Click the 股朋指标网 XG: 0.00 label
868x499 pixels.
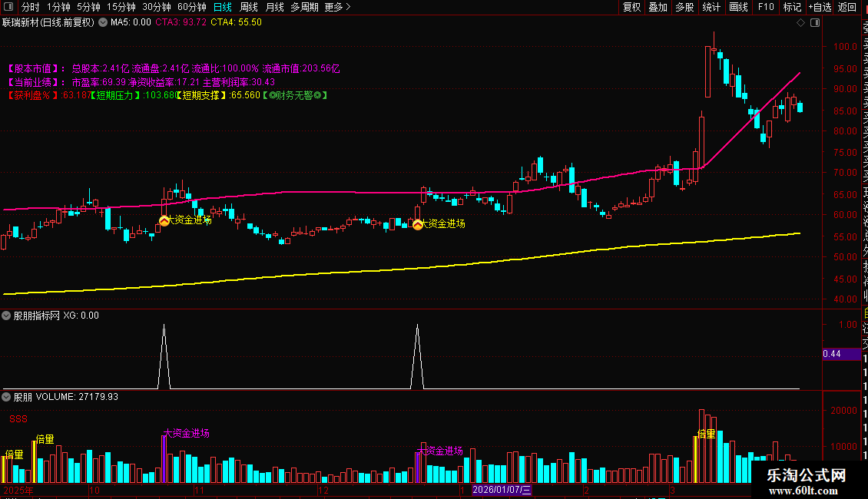56,316
